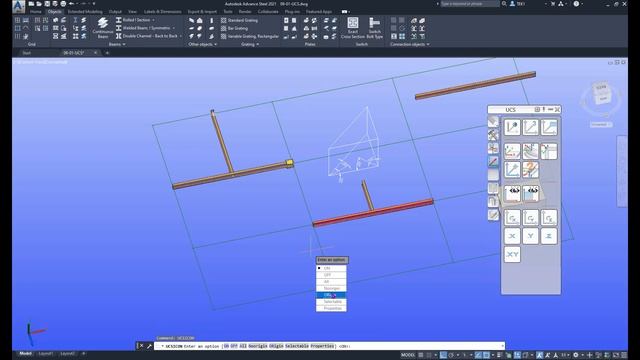Click the Continuous Beam tool
640x360 pixels.
point(102,27)
